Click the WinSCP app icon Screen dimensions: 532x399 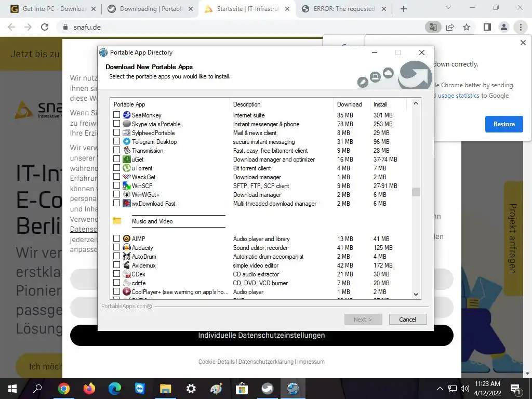127,185
